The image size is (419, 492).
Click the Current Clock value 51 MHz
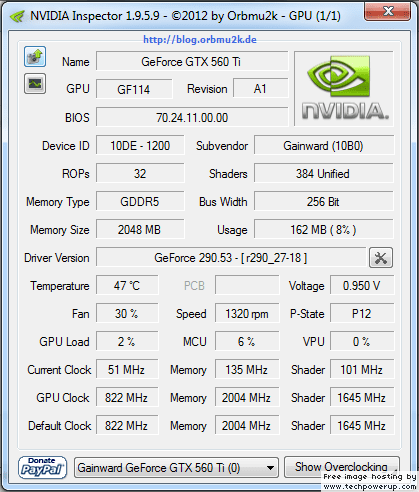[127, 369]
